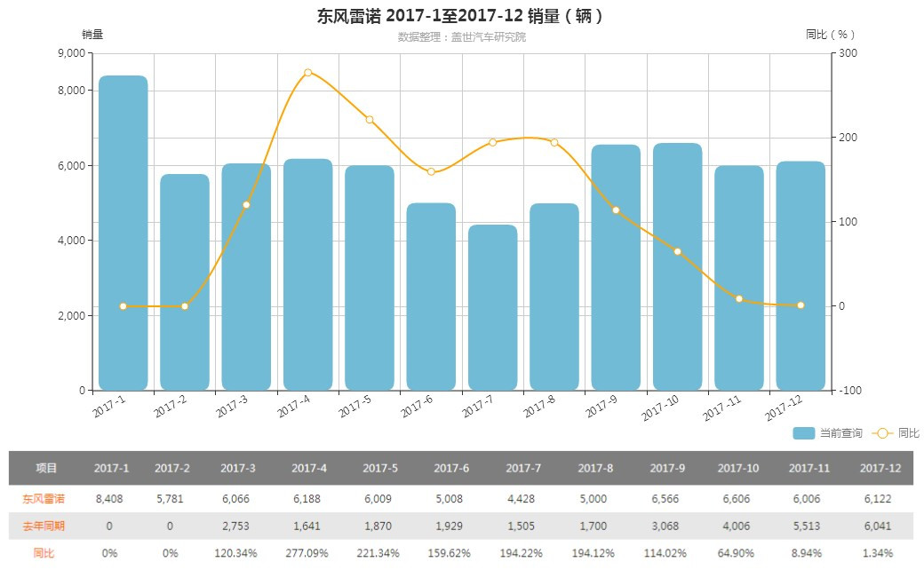Click the 同比 legend circle marker icon
Image resolution: width=924 pixels, height=578 pixels.
point(882,433)
